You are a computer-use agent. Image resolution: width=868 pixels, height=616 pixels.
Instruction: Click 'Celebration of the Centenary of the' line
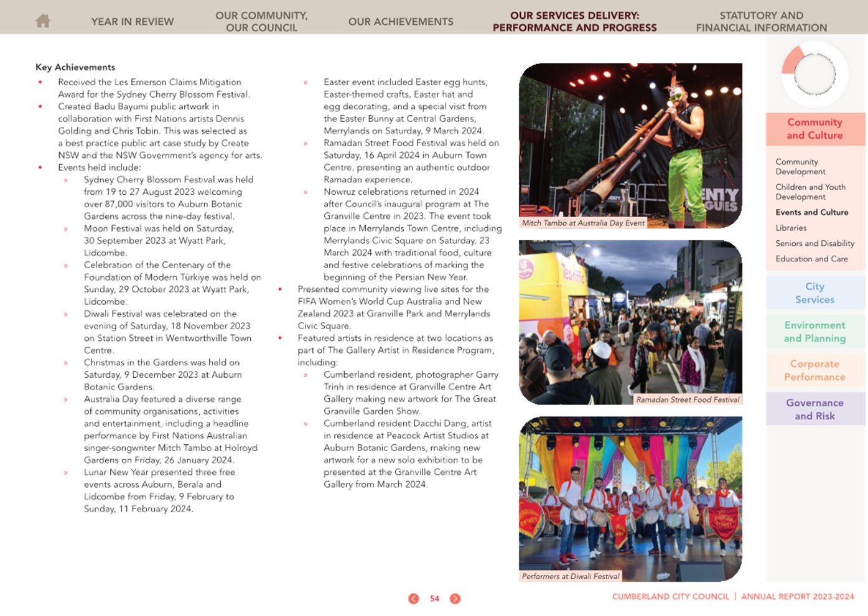(157, 265)
